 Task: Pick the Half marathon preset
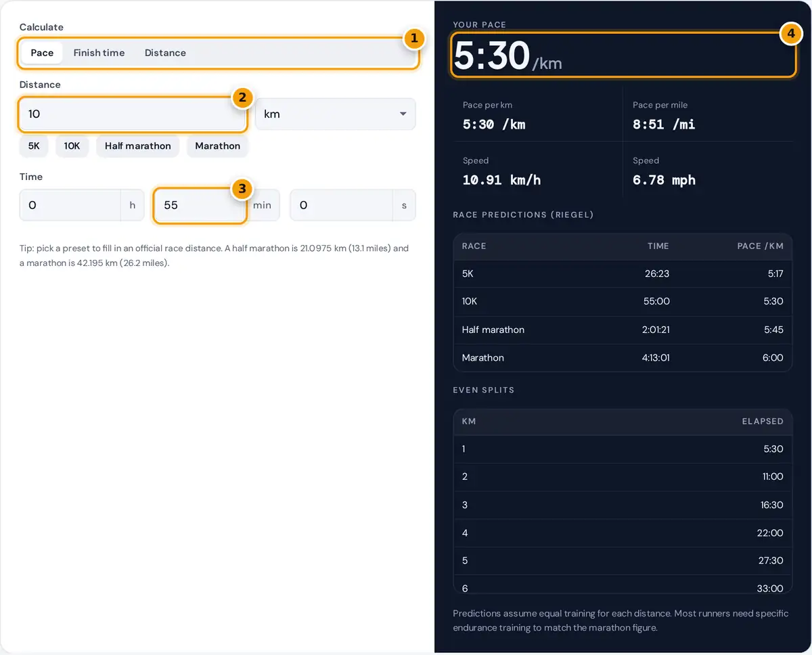tap(138, 145)
